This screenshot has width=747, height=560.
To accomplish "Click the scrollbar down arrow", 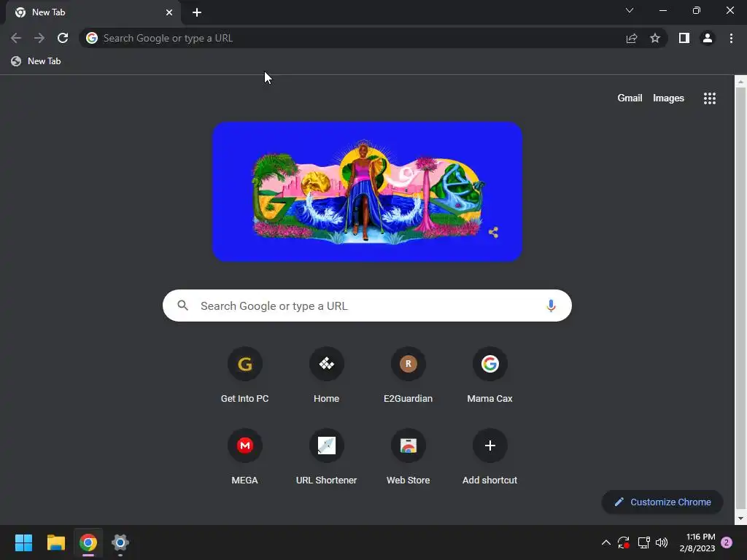I will point(740,518).
